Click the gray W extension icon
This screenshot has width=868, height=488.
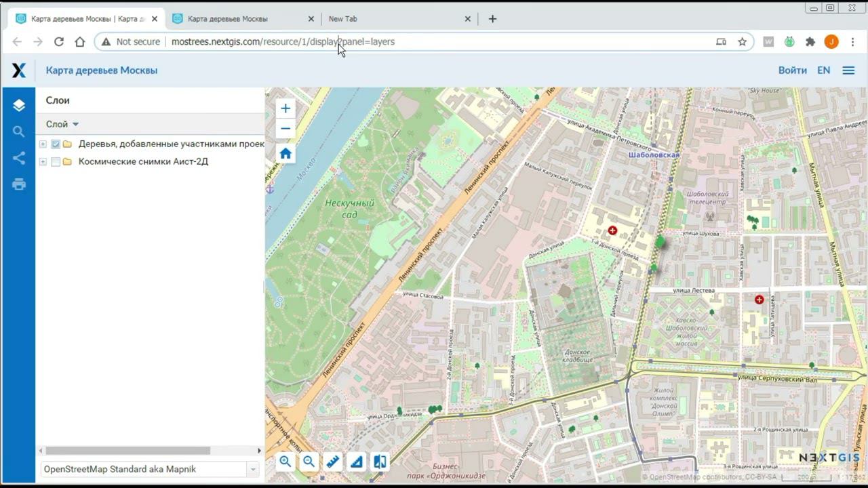click(768, 41)
